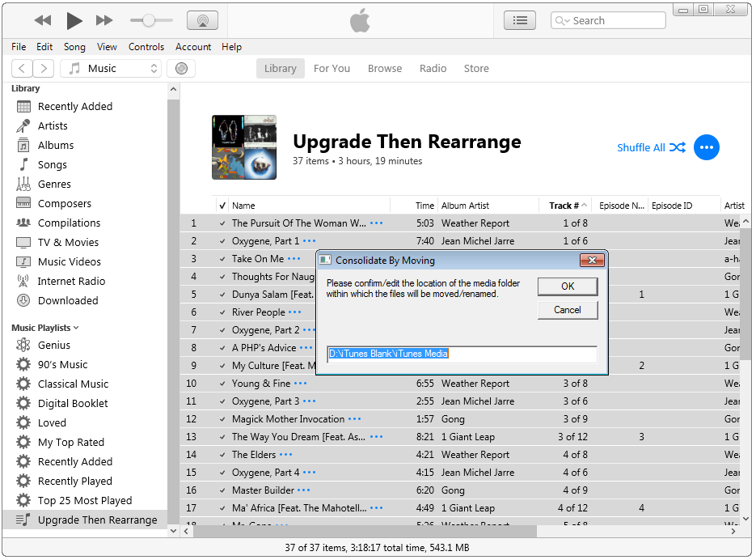Open the Up Next list view button
This screenshot has height=560, width=756.
click(x=520, y=20)
